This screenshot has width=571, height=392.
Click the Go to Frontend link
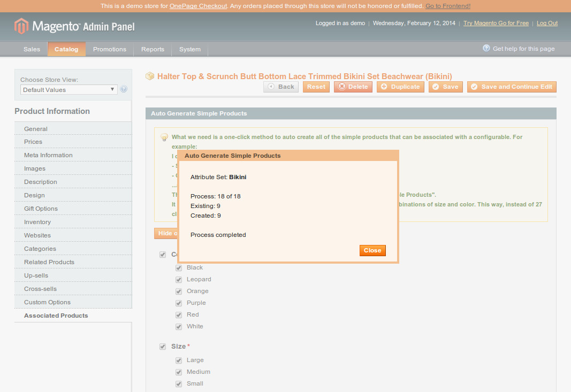(448, 6)
